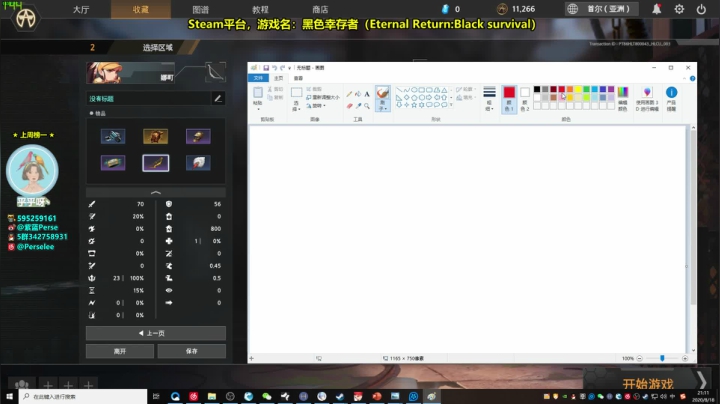Open the Seoul (Asia) region selector
The height and width of the screenshot is (404, 720).
tap(602, 9)
